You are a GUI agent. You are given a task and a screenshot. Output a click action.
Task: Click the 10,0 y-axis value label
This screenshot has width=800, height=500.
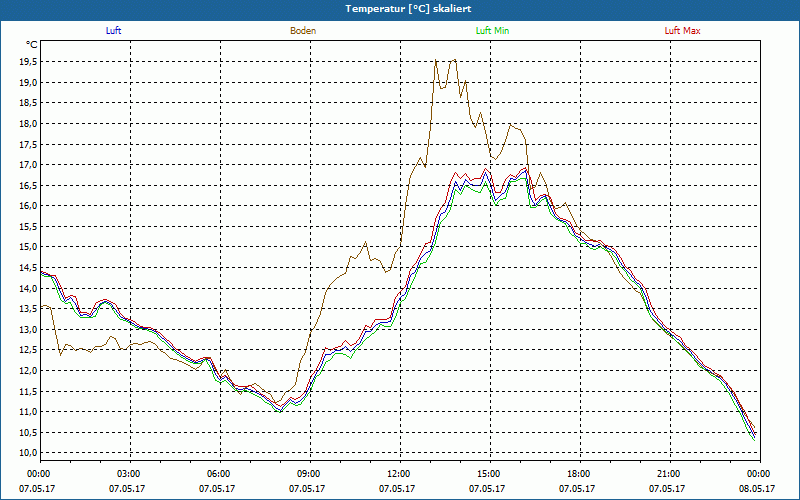tap(26, 453)
